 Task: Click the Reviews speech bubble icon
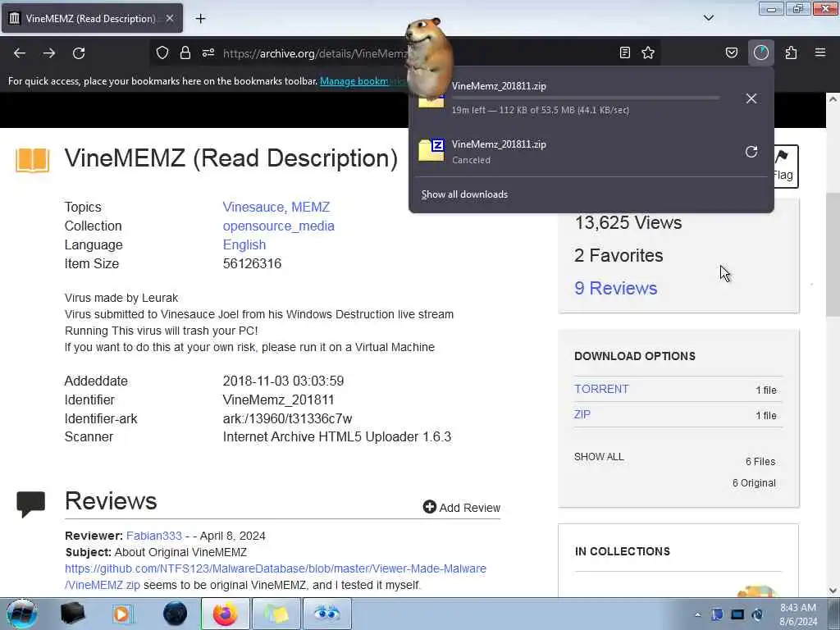(x=31, y=504)
